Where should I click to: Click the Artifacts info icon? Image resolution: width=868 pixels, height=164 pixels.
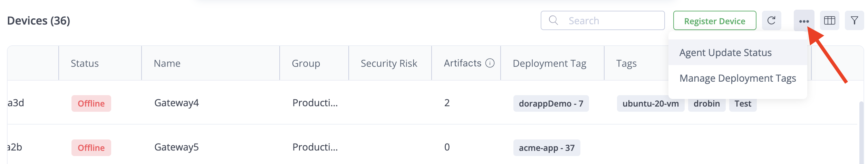pos(490,63)
